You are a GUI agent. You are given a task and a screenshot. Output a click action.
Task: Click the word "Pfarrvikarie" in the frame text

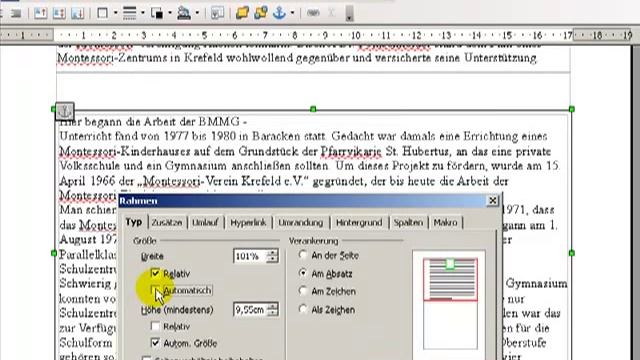[x=351, y=151]
